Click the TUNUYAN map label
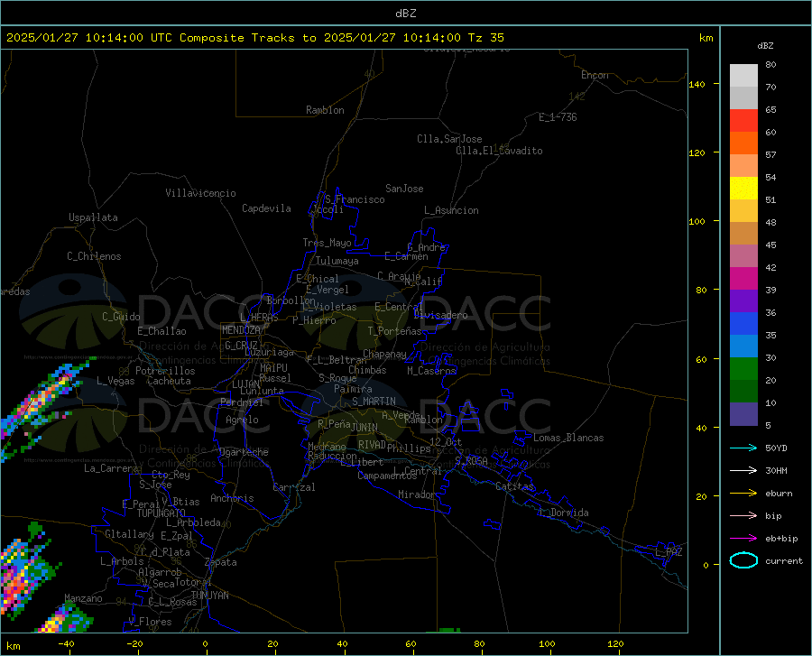Viewport: 812px width, 656px height. [209, 596]
